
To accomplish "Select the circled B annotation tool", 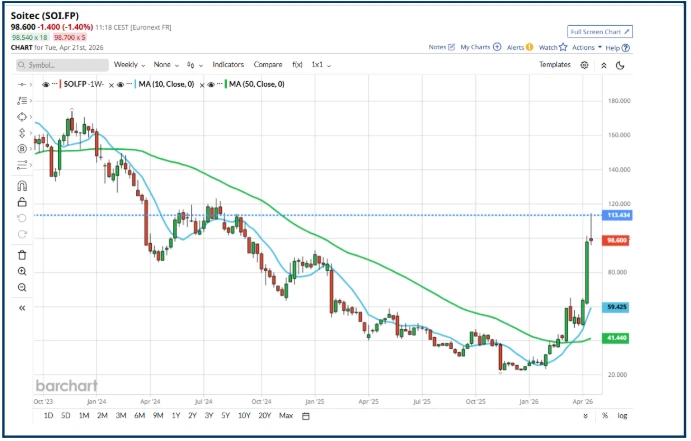I will [x=22, y=149].
